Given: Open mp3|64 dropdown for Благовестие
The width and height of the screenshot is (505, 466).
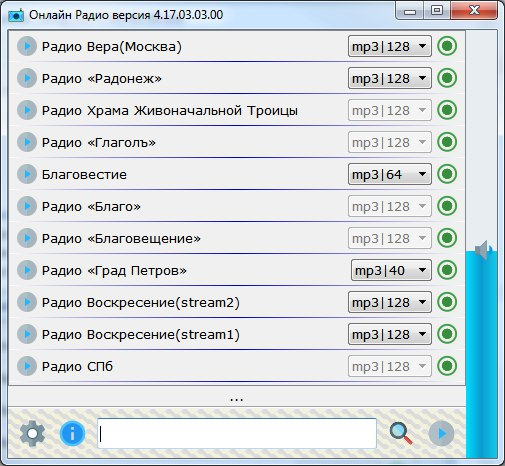Looking at the screenshot, I should (390, 174).
